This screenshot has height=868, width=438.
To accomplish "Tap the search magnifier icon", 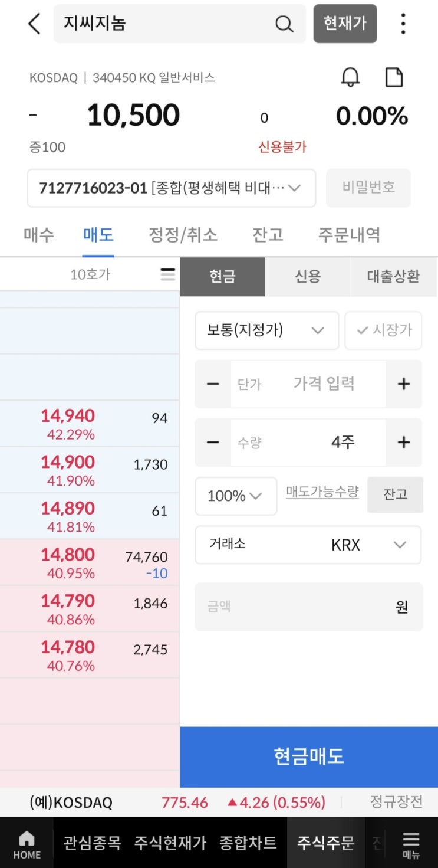I will click(x=284, y=24).
